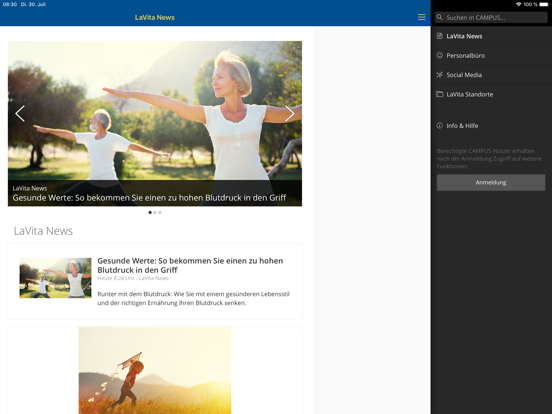Click the yoga article thumbnail in news list
552x414 pixels.
(55, 278)
